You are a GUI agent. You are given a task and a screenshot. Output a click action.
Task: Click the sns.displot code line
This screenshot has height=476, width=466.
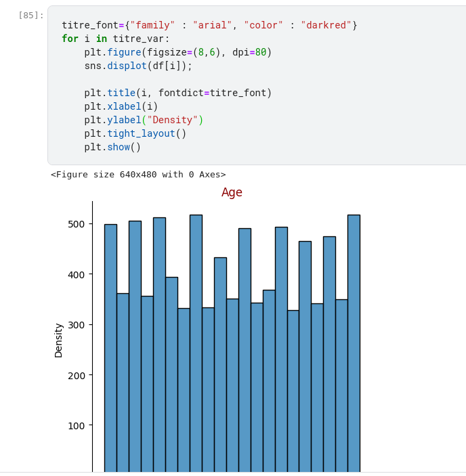[x=138, y=66]
